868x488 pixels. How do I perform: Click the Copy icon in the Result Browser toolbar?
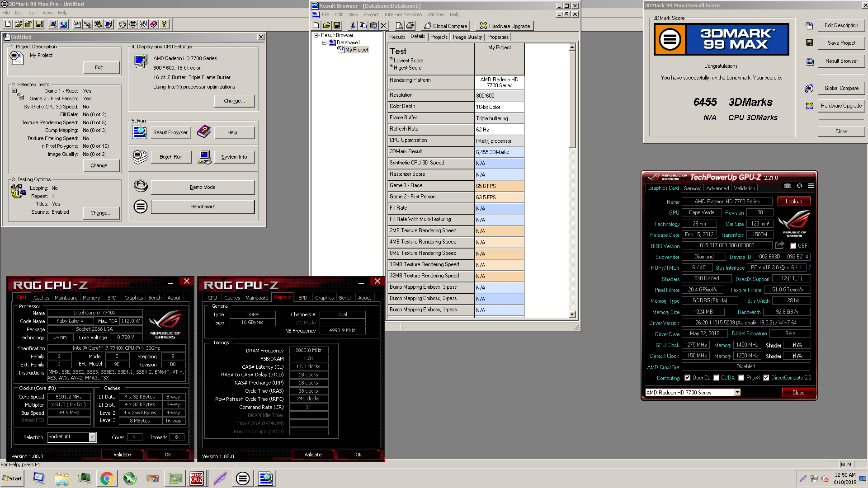(363, 25)
